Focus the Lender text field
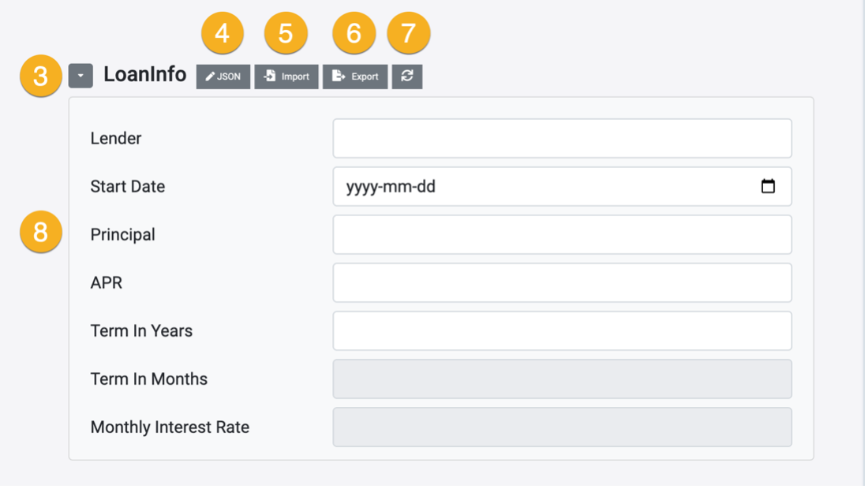868x489 pixels. [562, 139]
